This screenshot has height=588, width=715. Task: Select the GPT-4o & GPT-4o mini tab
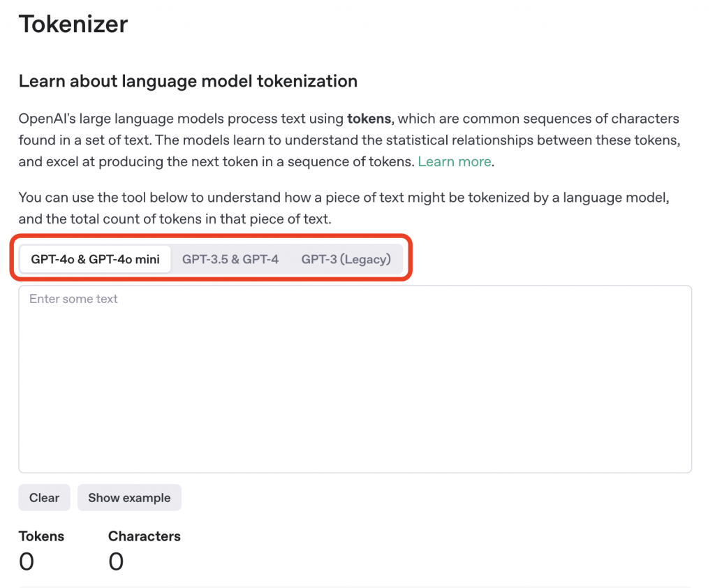pos(95,259)
